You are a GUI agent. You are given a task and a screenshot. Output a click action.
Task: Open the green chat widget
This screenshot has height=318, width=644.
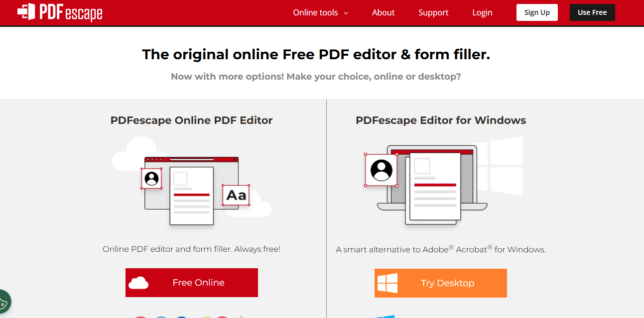click(x=4, y=302)
